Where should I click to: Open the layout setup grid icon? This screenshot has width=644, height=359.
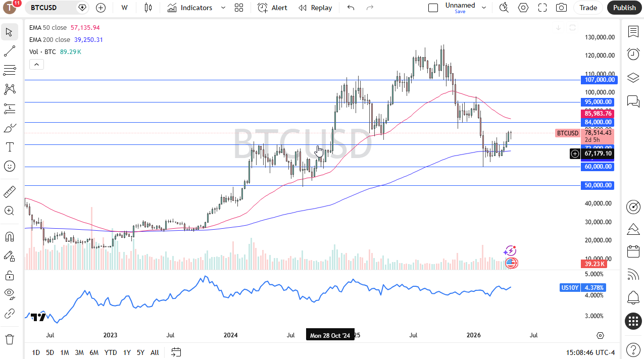point(239,8)
